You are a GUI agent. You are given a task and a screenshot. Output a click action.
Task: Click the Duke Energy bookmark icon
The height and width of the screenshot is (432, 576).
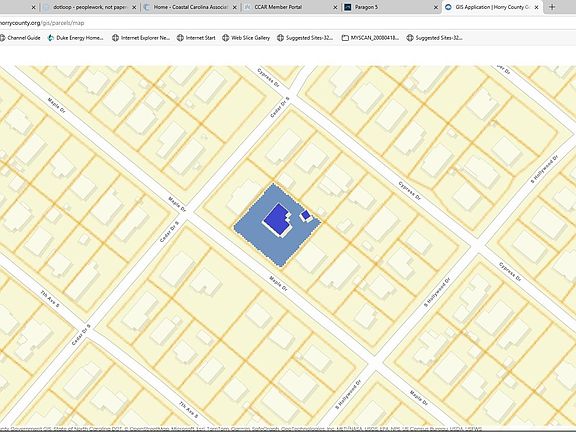[x=51, y=38]
